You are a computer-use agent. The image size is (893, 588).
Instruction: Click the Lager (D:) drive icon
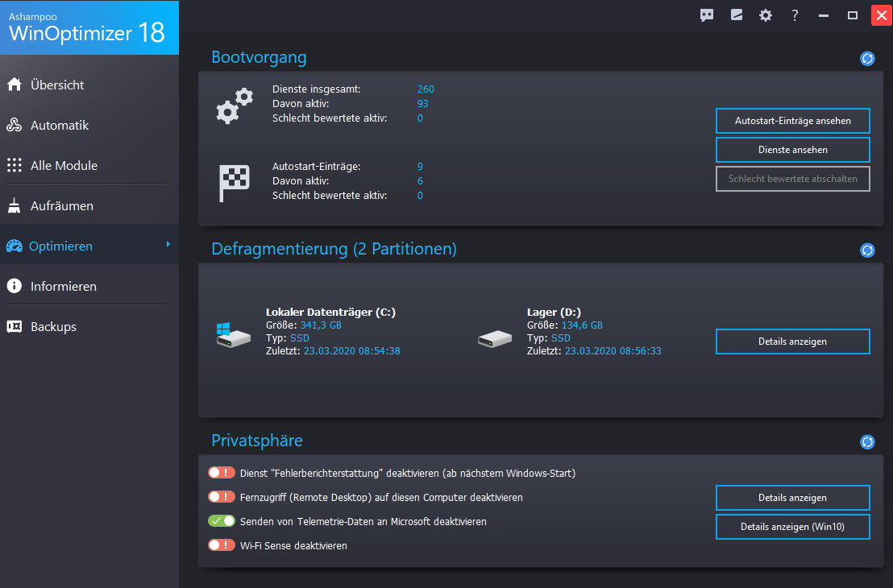click(x=494, y=338)
